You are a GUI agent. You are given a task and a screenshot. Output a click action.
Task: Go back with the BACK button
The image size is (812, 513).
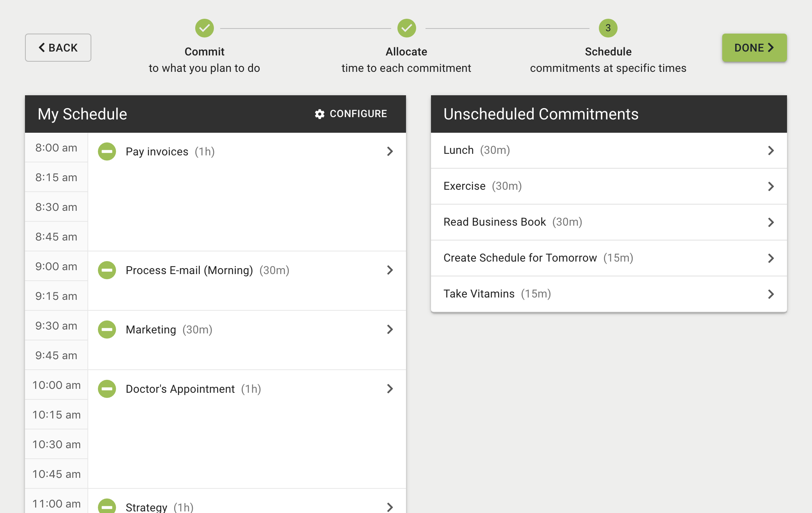pos(58,48)
